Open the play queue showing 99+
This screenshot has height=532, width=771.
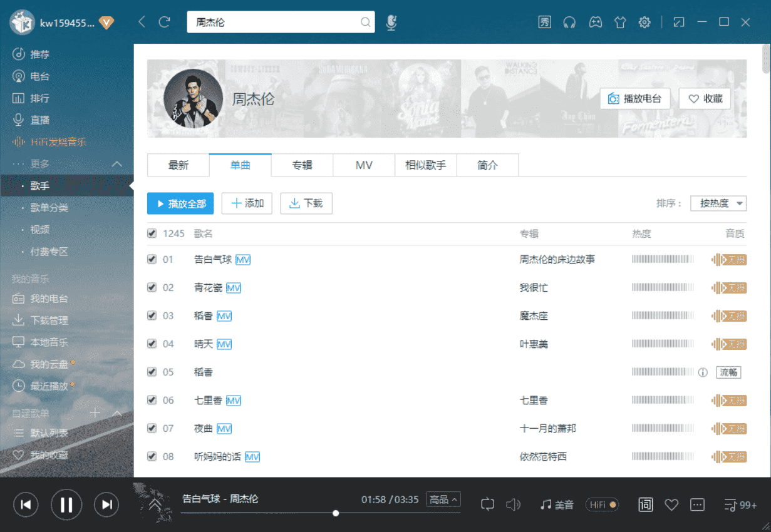(740, 504)
